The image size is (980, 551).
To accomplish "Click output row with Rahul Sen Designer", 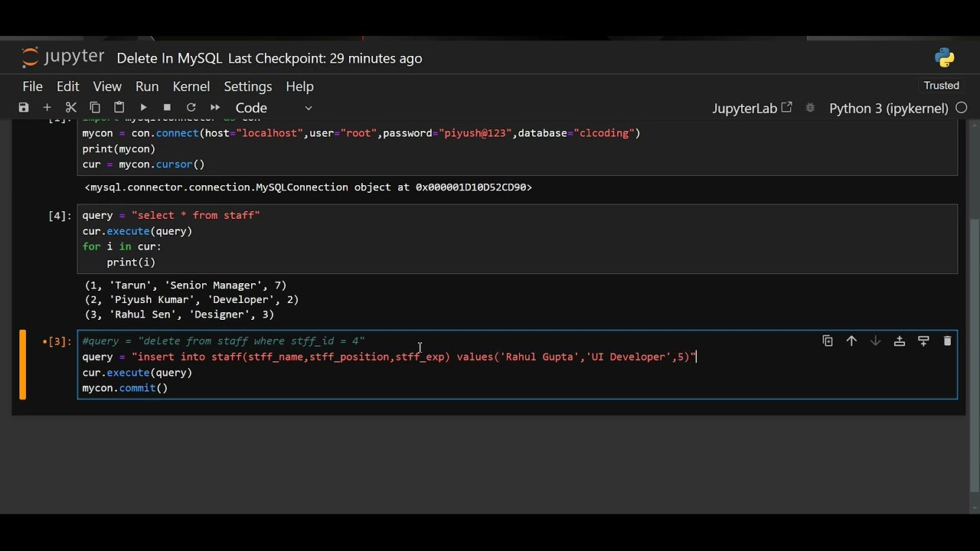I will tap(179, 315).
